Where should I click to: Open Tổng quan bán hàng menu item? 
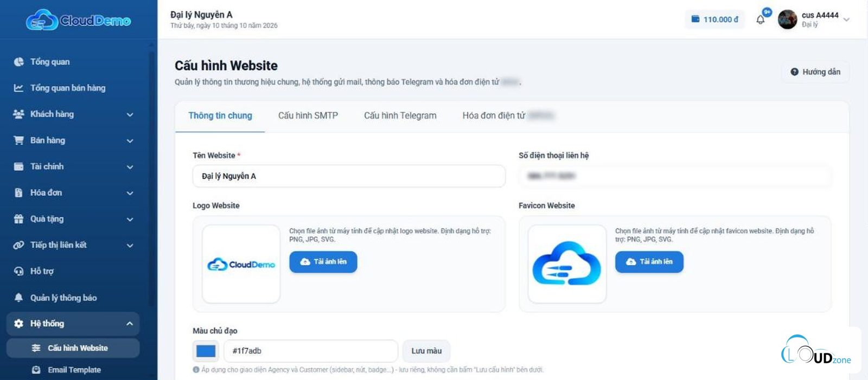tap(73, 88)
